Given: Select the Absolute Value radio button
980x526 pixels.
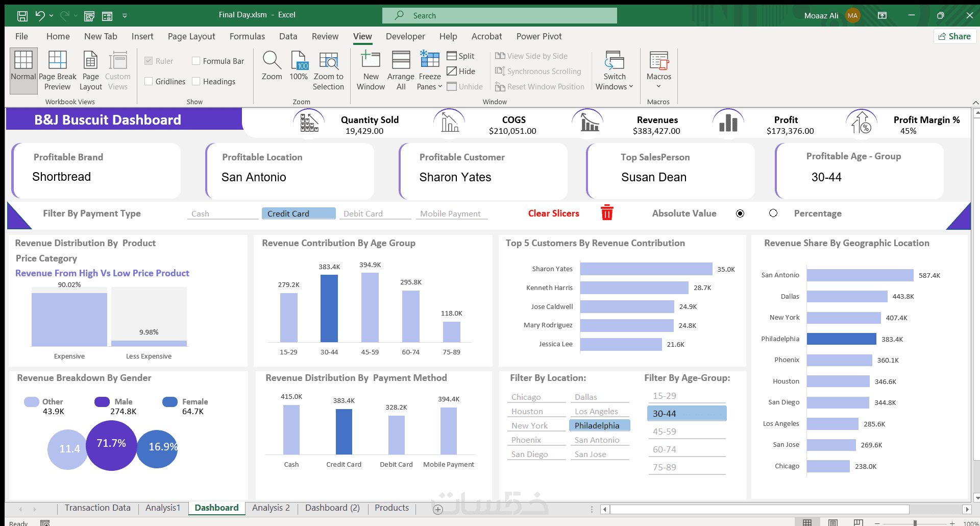Looking at the screenshot, I should [x=740, y=213].
